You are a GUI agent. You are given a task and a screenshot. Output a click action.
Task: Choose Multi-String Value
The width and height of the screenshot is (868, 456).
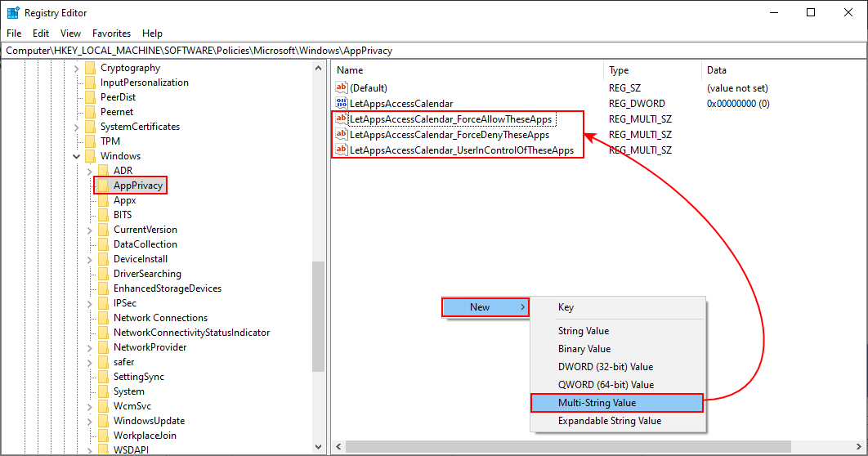point(618,403)
